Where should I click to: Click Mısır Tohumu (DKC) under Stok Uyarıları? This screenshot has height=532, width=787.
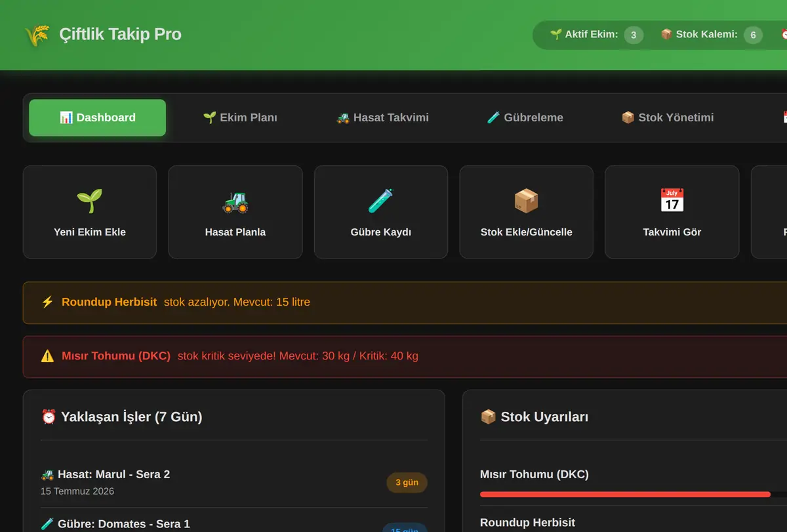point(535,474)
